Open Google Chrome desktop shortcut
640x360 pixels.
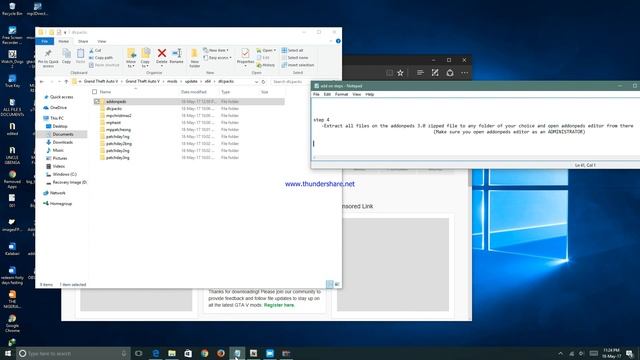pyautogui.click(x=12, y=323)
